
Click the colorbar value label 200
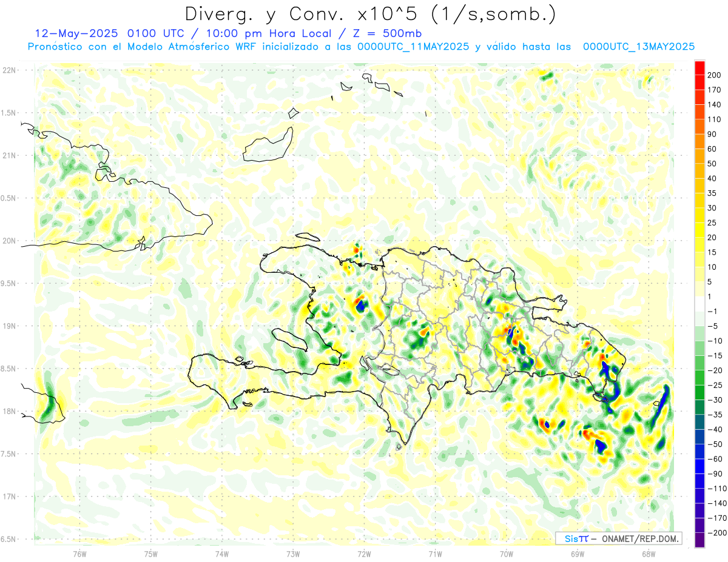tap(714, 75)
